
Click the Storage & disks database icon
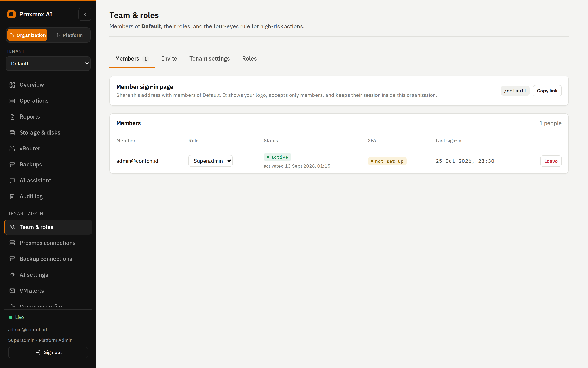pyautogui.click(x=12, y=133)
